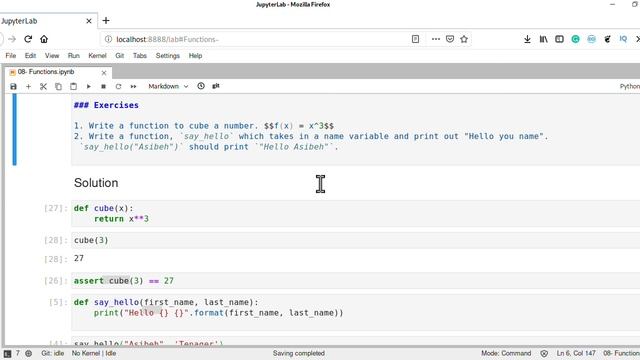This screenshot has width=640, height=360.
Task: Click the light-blue extension icon next to Grammarly
Action: click(x=591, y=39)
